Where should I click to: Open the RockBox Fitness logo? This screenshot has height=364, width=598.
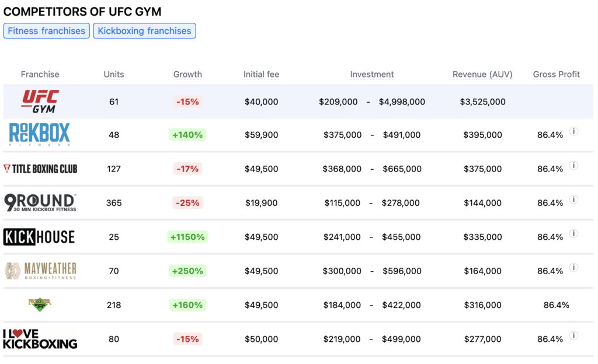click(40, 134)
